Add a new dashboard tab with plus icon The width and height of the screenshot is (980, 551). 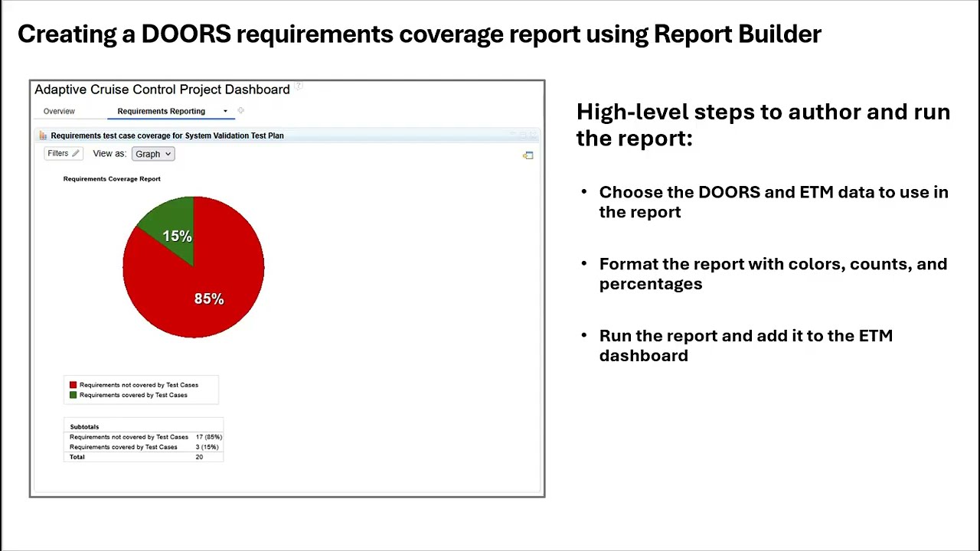tap(240, 111)
